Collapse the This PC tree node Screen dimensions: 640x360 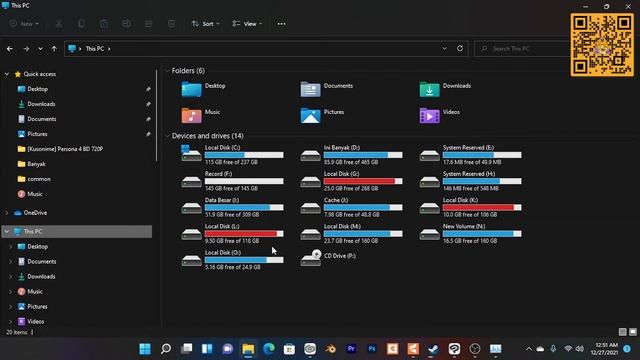(x=7, y=231)
